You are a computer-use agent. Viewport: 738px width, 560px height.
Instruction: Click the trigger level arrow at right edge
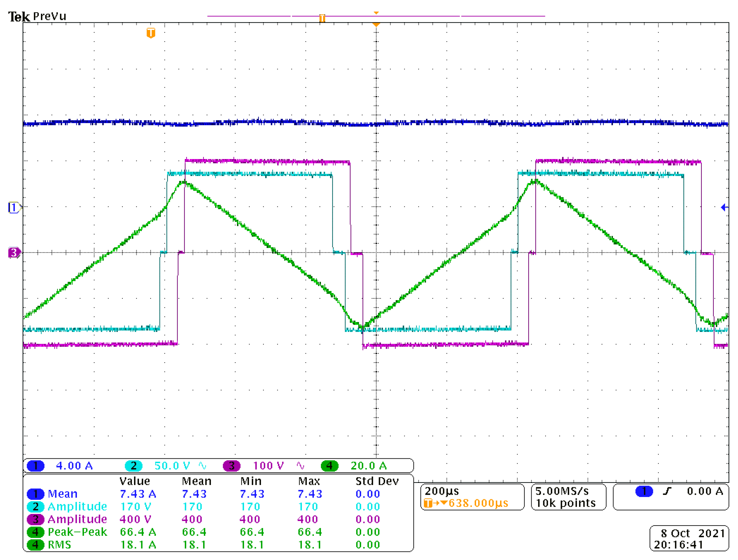click(x=724, y=208)
